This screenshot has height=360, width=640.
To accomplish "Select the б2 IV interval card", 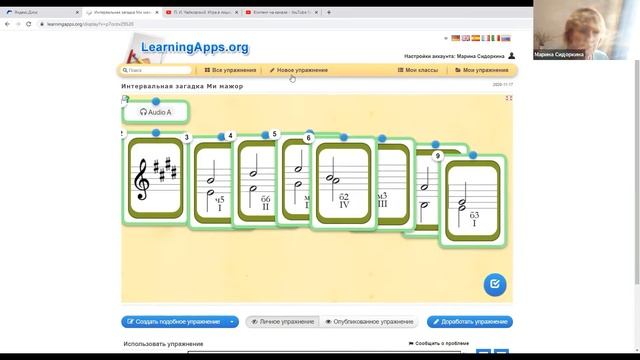I will [x=344, y=184].
